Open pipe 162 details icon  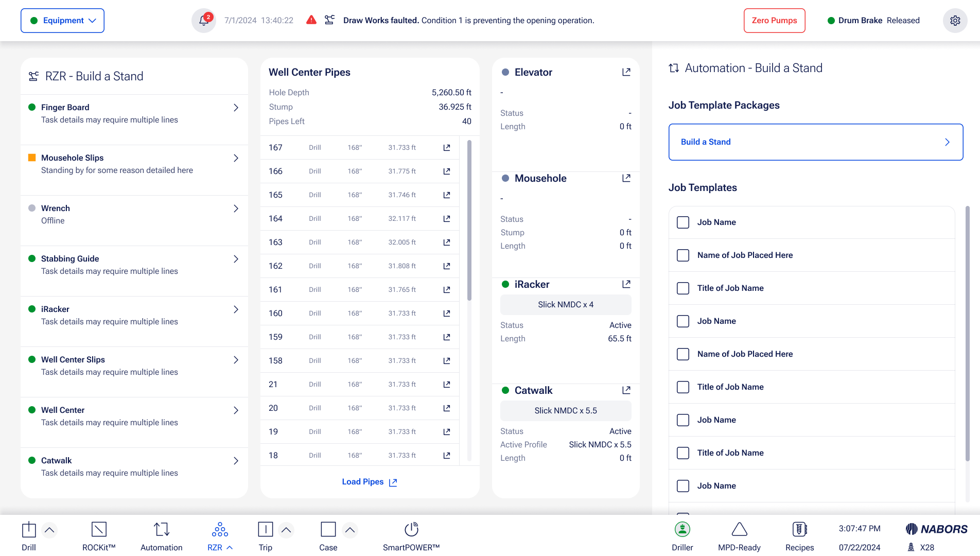(447, 266)
